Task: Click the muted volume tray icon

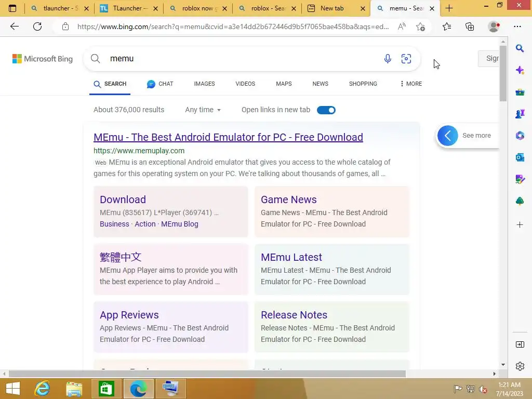Action: tap(483, 389)
